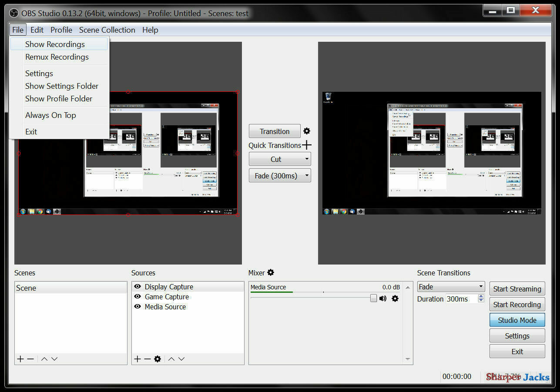Viewport: 560px width, 392px height.
Task: Move the scene up in Scenes list
Action: coord(44,359)
